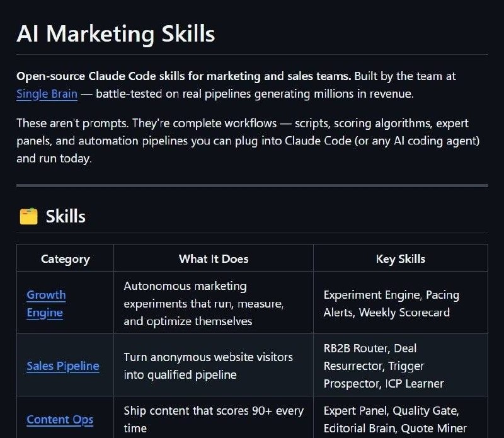Click the Ship content that scores 90+ cell
The image size is (504, 438).
coord(214,419)
